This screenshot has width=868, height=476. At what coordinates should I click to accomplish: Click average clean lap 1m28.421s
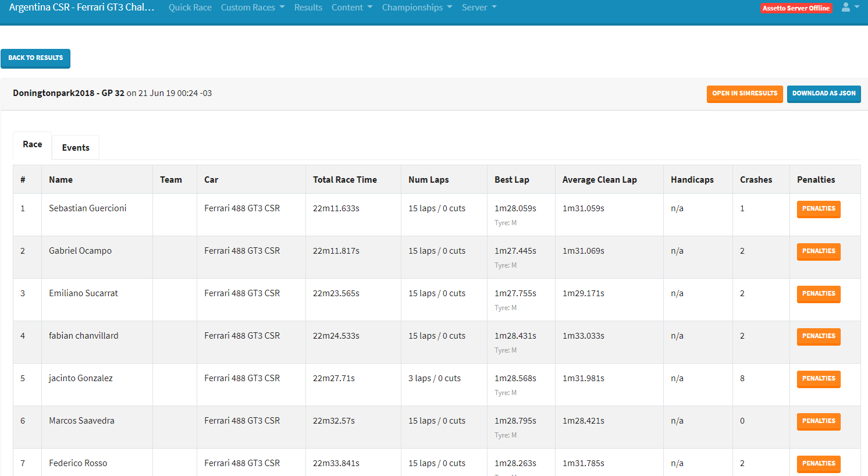tap(584, 421)
